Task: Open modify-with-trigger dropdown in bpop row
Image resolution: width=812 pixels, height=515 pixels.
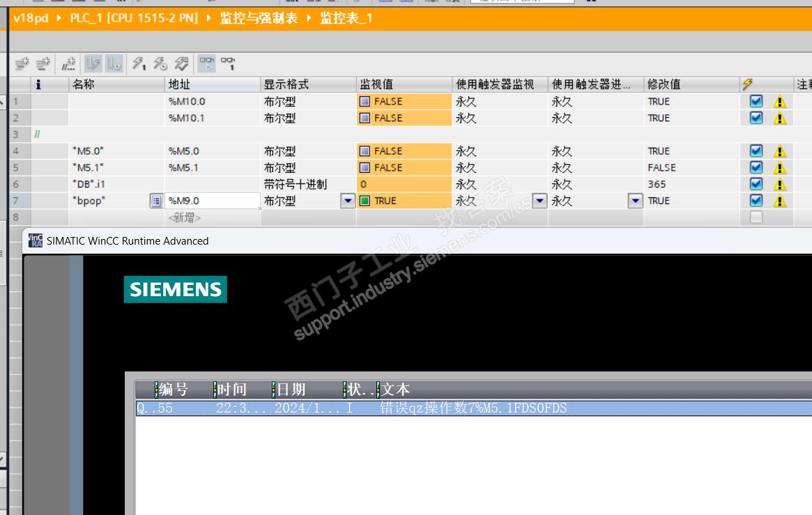Action: (x=636, y=201)
